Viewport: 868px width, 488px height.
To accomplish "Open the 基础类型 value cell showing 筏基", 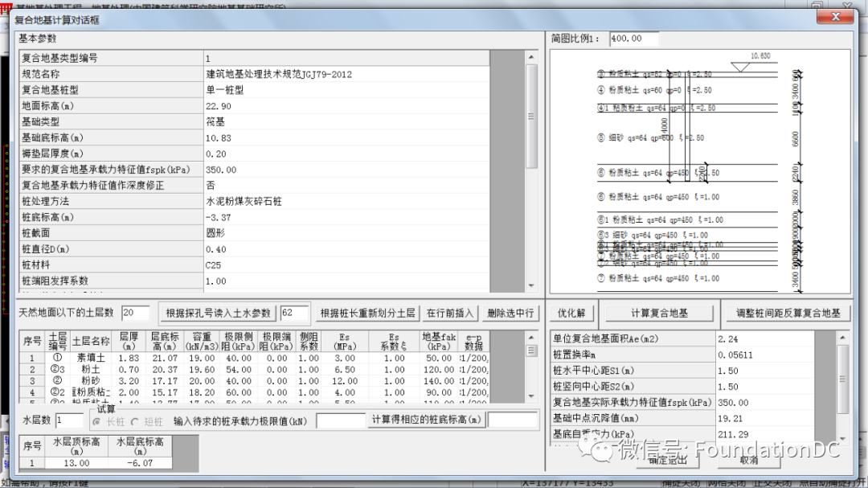I will tap(346, 122).
